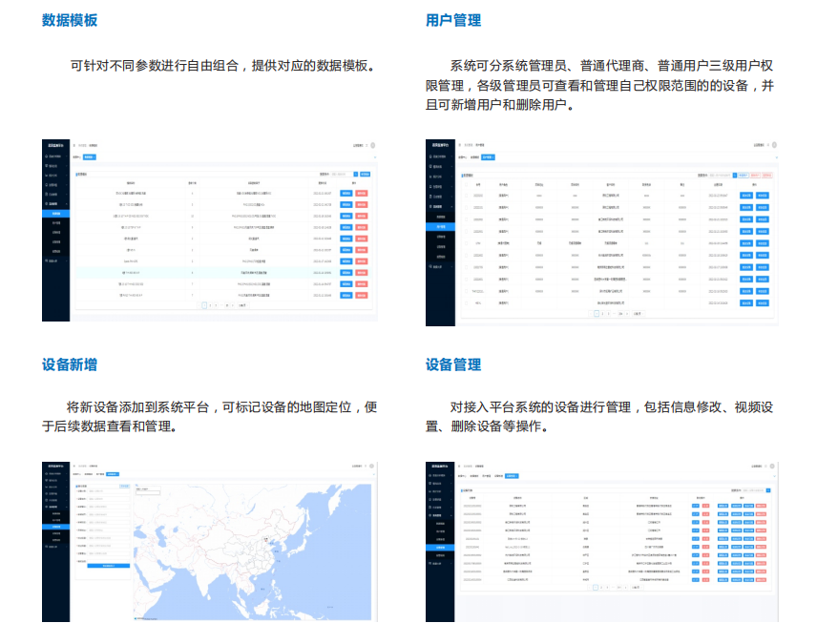Click the 数据模板 section heading
This screenshot has height=644, width=817.
70,20
